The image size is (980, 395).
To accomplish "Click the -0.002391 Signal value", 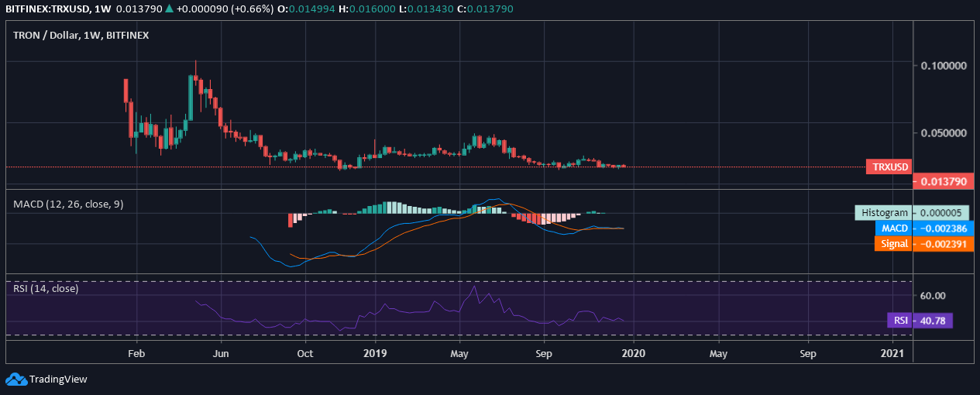I will [942, 243].
